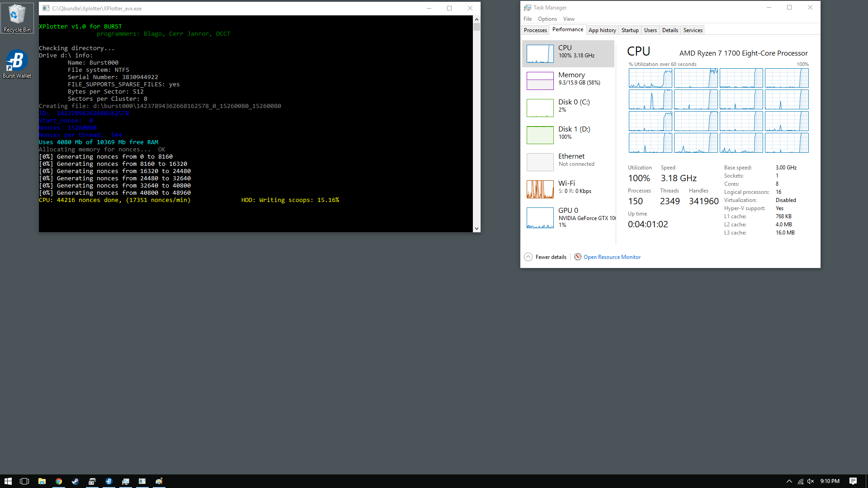Switch to the Startup tab
Screen dimensions: 868x488
coord(630,30)
